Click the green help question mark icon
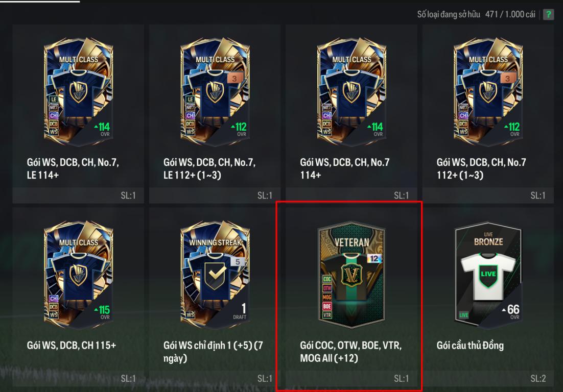Screen dimensions: 563x392 tap(548, 14)
